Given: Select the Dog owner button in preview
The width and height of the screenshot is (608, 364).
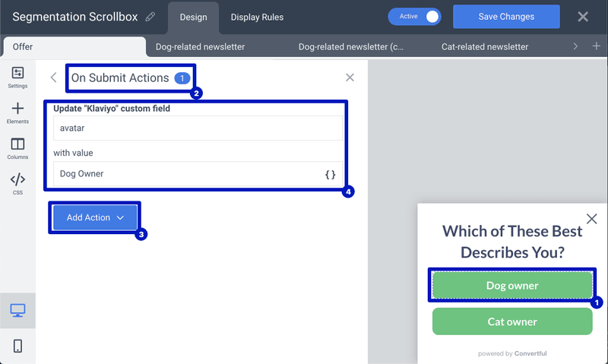Looking at the screenshot, I should [x=512, y=285].
